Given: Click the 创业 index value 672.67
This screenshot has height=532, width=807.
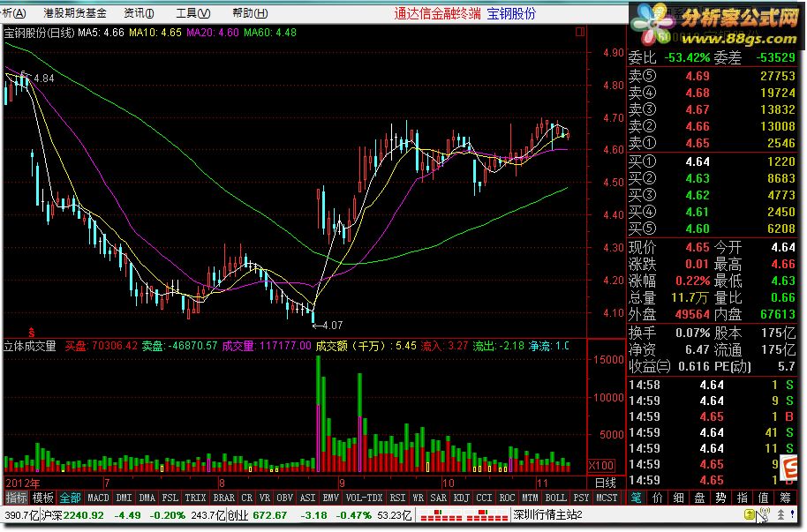Looking at the screenshot, I should (x=271, y=515).
